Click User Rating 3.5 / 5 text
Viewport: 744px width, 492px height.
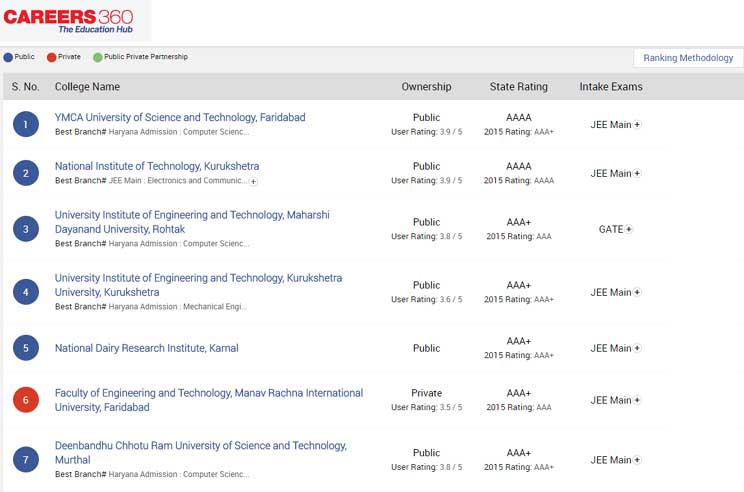pyautogui.click(x=427, y=407)
